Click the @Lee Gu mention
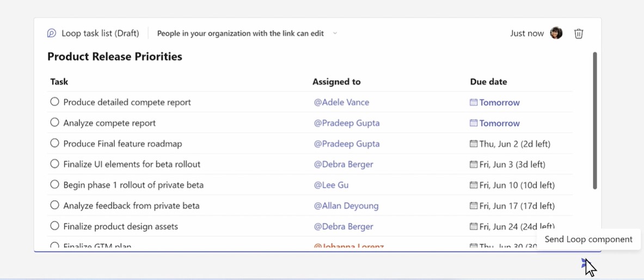 (x=331, y=185)
